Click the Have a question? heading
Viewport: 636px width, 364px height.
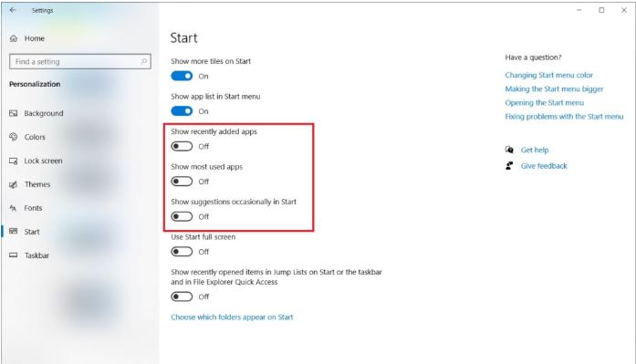coord(533,57)
